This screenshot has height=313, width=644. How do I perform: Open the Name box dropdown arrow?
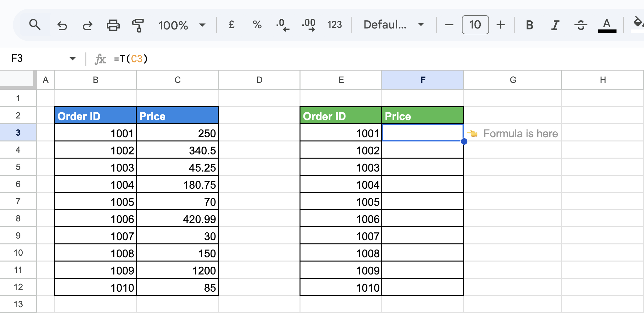72,59
